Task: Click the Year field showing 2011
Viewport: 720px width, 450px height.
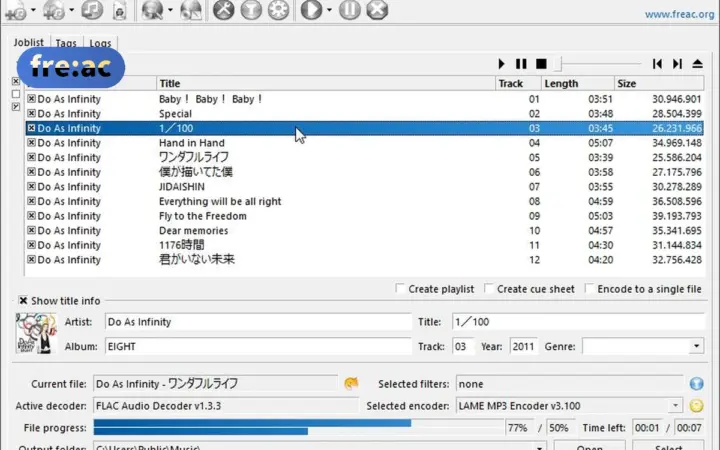Action: [523, 346]
